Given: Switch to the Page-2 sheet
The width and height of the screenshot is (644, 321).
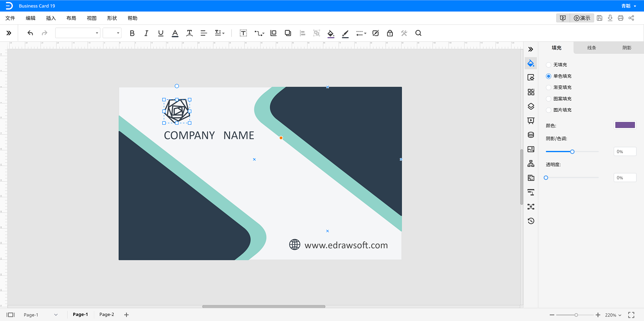Looking at the screenshot, I should pos(107,315).
